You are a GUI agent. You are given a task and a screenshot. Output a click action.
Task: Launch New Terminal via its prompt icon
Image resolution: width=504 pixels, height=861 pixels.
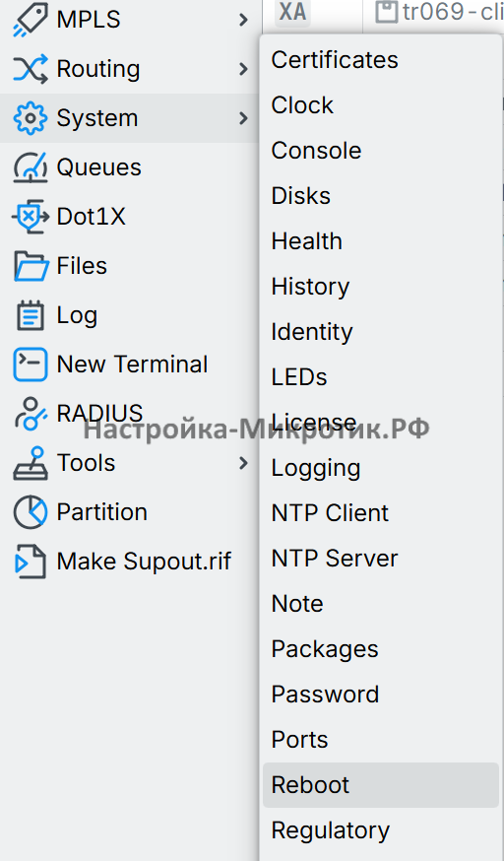[31, 364]
